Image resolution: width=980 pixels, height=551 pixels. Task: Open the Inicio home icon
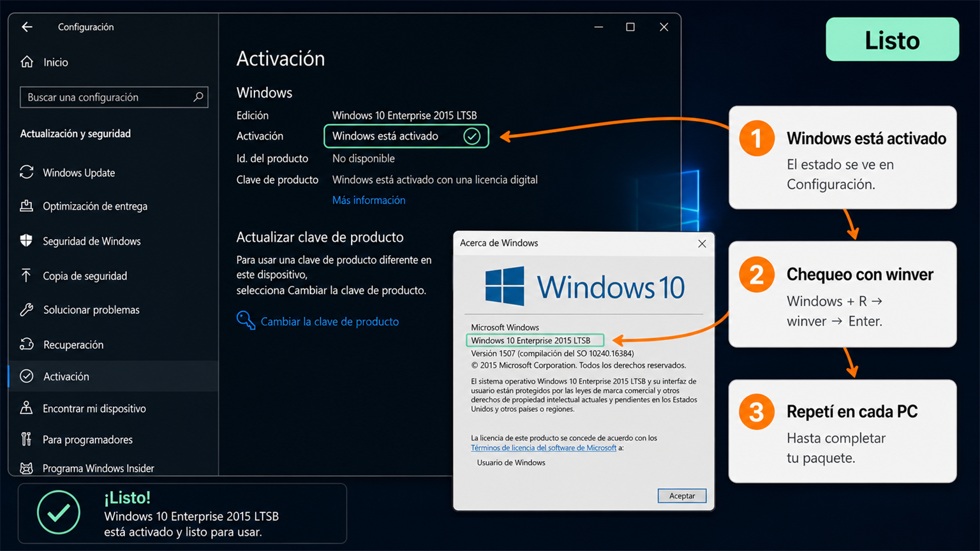coord(27,62)
